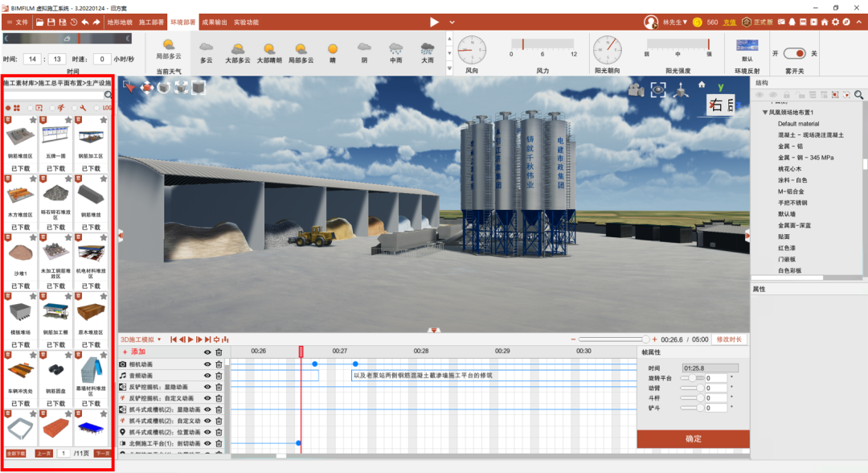Open the 文件 menu

click(x=17, y=23)
